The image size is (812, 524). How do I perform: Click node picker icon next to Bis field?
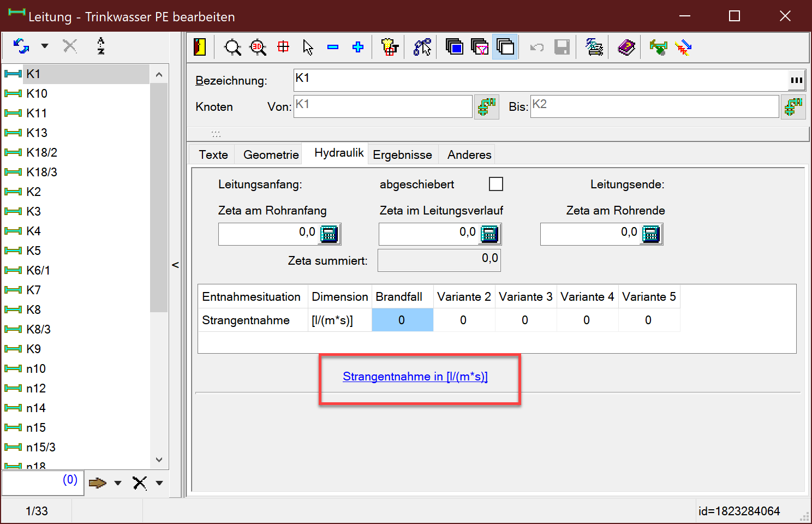(793, 107)
